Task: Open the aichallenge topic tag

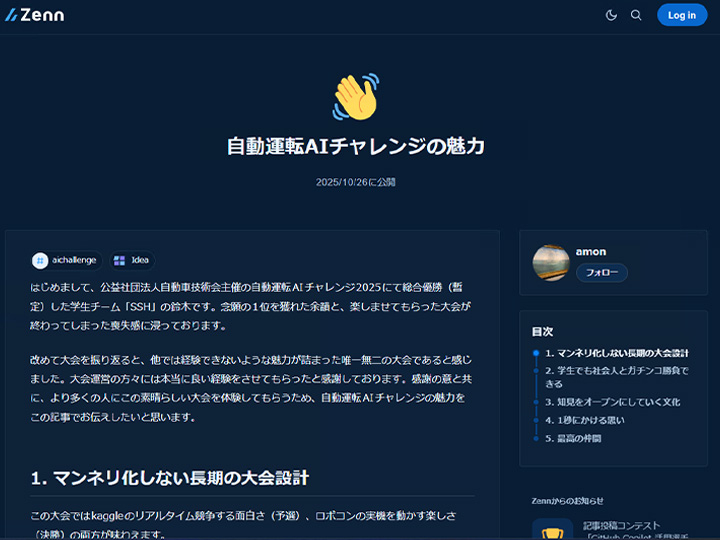Action: [67, 260]
